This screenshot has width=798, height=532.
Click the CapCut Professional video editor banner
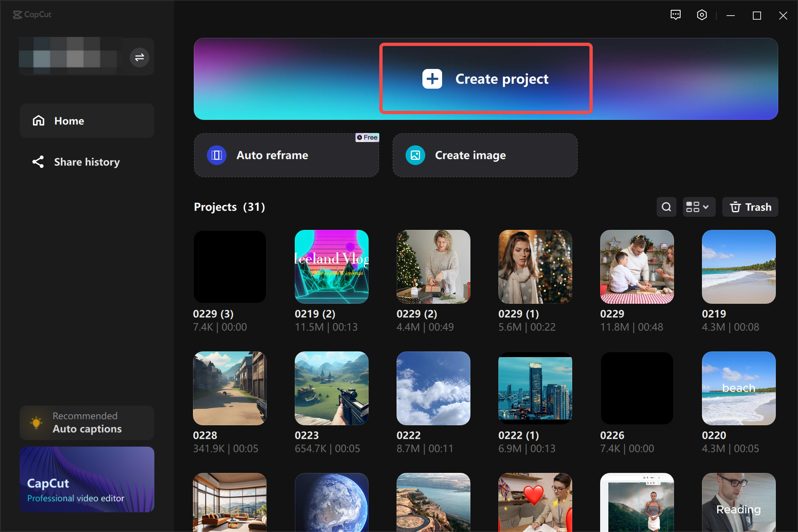click(87, 479)
